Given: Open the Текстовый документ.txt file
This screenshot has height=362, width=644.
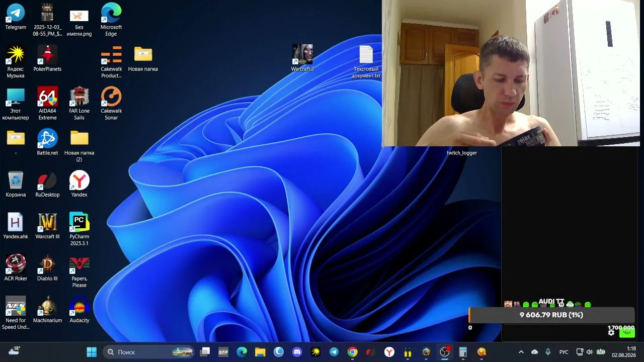Looking at the screenshot, I should coord(366,62).
